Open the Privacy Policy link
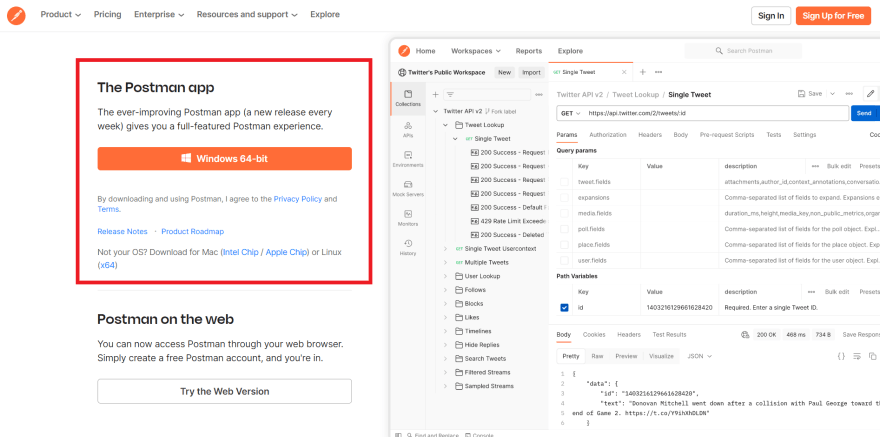The image size is (880, 437). click(x=297, y=199)
